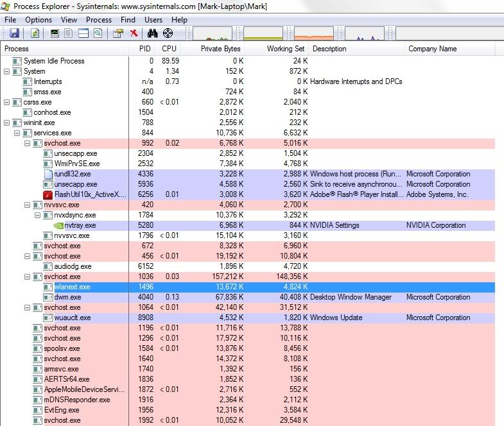Sort by the Working Set column header
Image resolution: width=504 pixels, height=426 pixels.
tap(277, 49)
